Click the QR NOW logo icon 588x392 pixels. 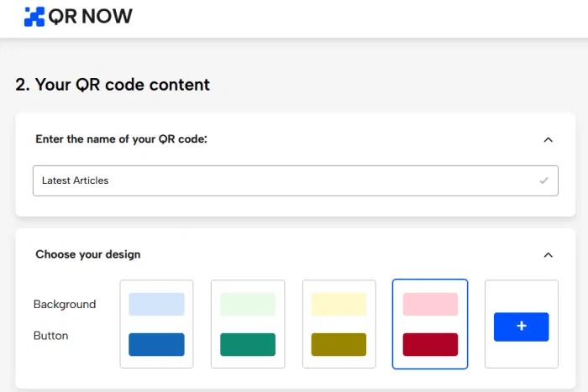[x=34, y=17]
